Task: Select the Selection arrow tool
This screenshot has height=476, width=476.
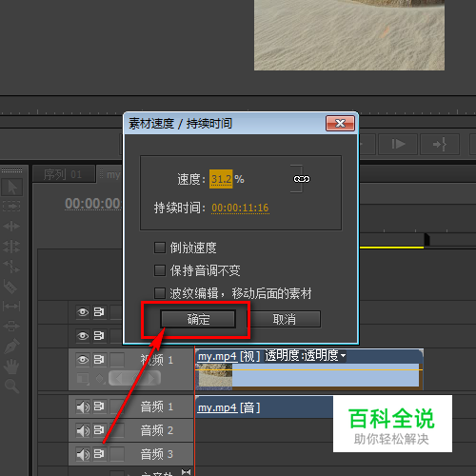Action: [11, 188]
